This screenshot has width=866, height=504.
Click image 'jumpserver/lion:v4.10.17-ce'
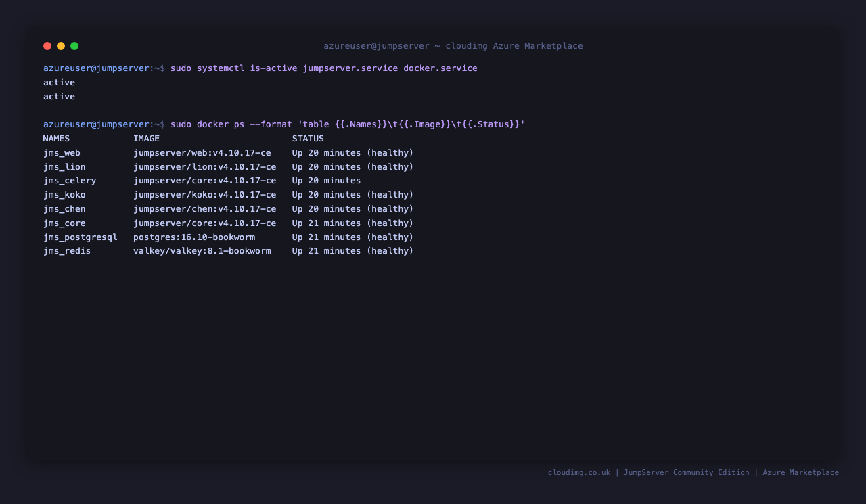(x=205, y=167)
